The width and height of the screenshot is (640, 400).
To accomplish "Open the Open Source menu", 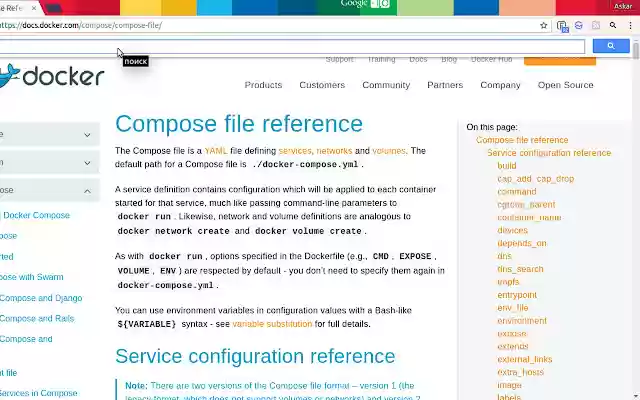I will pos(565,85).
